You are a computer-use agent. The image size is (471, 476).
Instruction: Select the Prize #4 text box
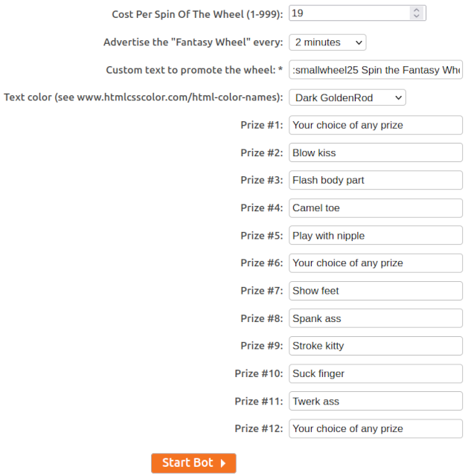coord(376,208)
